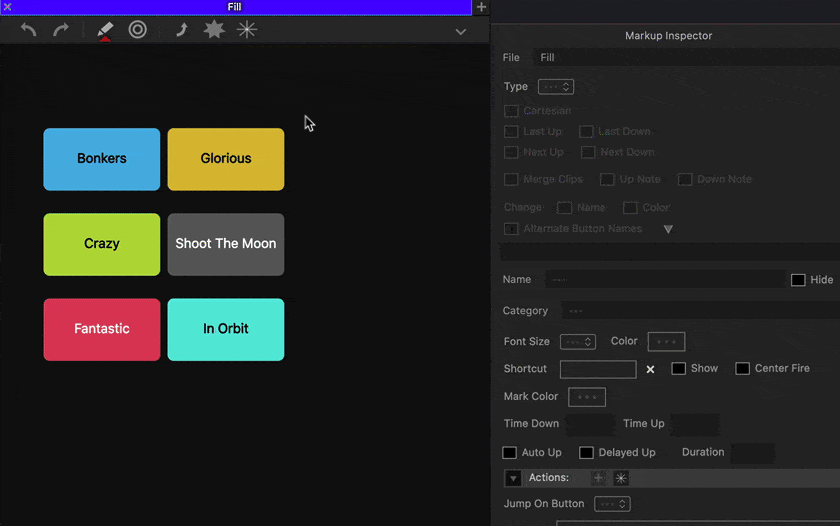Select the marker pen tool
Viewport: 840px width, 526px height.
[105, 31]
